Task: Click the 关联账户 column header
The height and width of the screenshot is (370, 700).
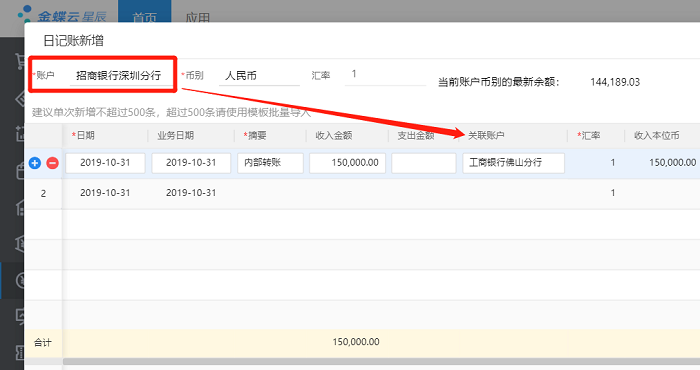Action: [486, 135]
